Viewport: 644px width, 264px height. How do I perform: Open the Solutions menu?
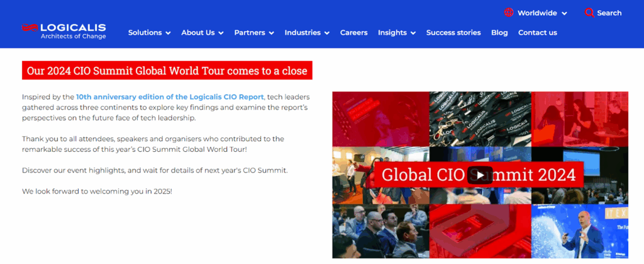click(x=145, y=33)
